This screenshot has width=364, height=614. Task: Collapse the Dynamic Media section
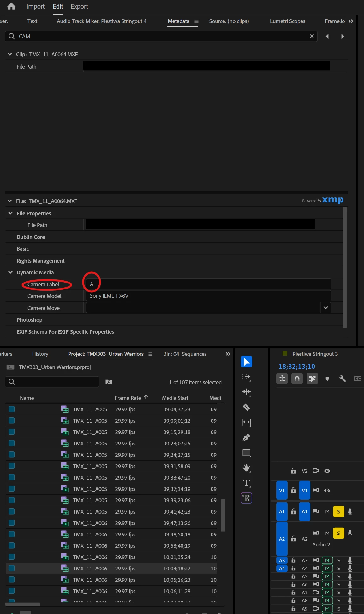[x=10, y=272]
